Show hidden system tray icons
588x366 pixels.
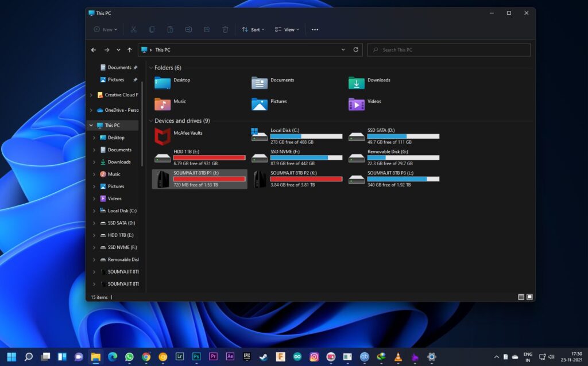point(497,357)
